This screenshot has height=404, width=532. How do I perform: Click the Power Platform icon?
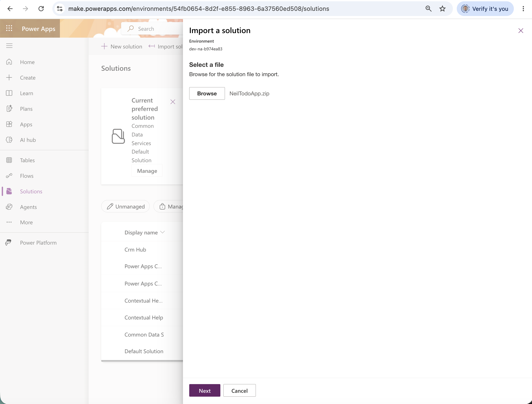pyautogui.click(x=8, y=242)
